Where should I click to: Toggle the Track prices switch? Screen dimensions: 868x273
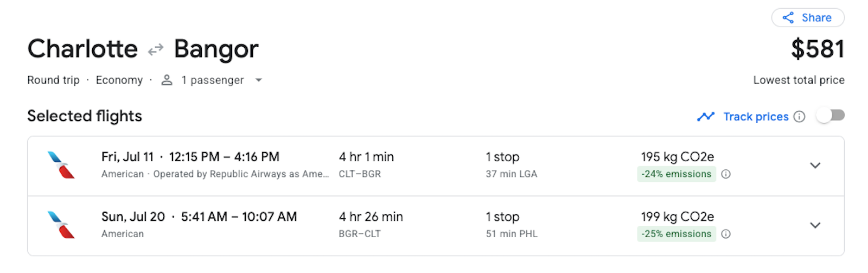pos(831,116)
